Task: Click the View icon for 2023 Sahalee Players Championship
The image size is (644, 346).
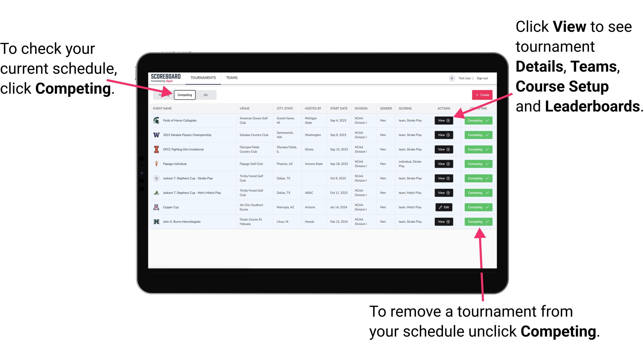Action: pos(443,135)
